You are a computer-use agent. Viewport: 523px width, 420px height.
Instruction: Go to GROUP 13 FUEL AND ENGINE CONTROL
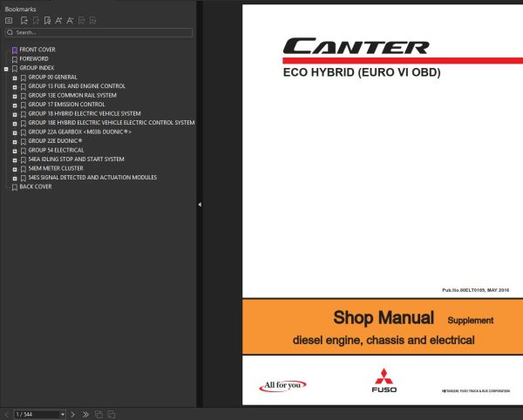77,86
